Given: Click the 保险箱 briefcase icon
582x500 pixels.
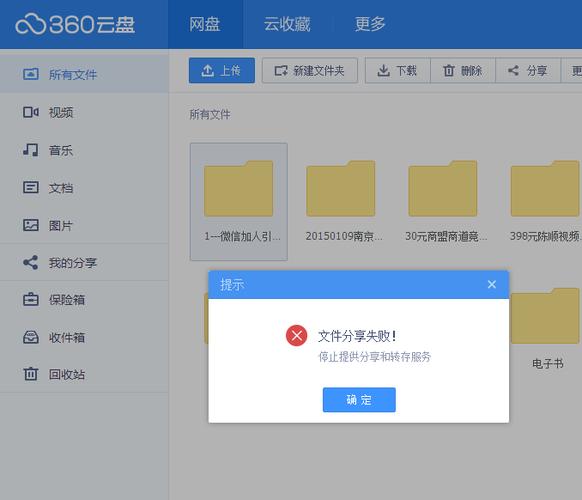Looking at the screenshot, I should [30, 300].
